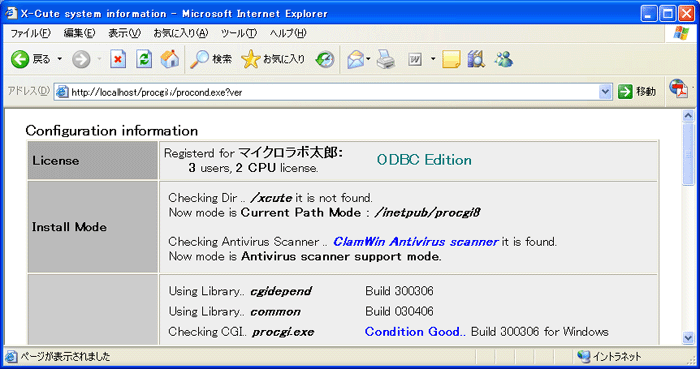This screenshot has width=700, height=369.
Task: Refresh the page with the green arrows icon
Action: [x=144, y=59]
